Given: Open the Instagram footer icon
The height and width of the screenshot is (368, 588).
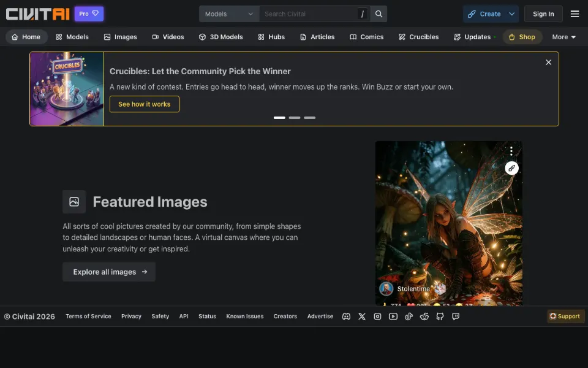Looking at the screenshot, I should tap(378, 316).
